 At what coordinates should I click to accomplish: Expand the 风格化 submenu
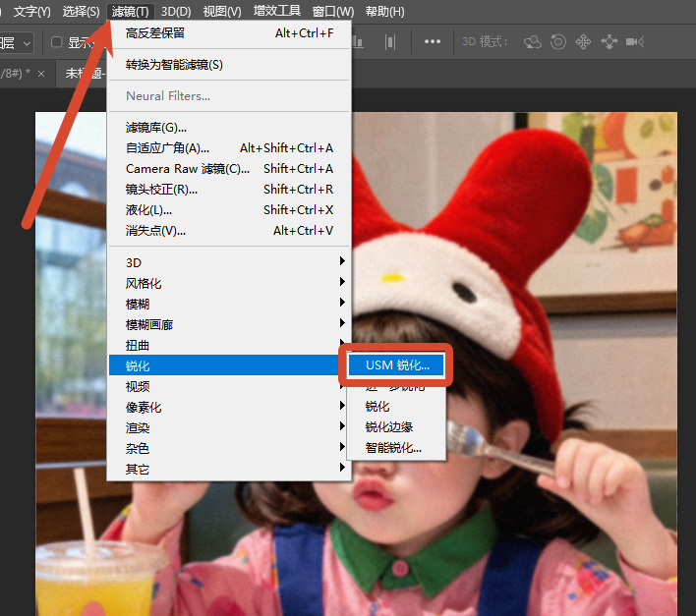(229, 283)
